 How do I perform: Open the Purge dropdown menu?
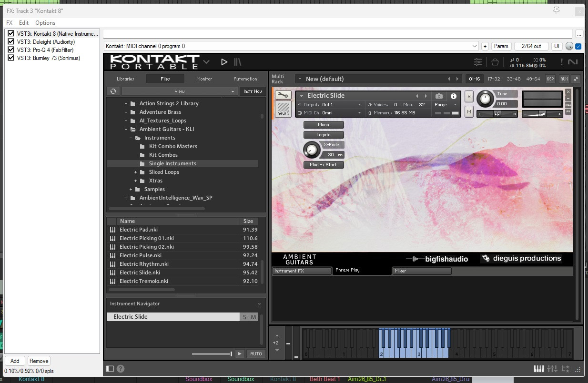tap(446, 105)
